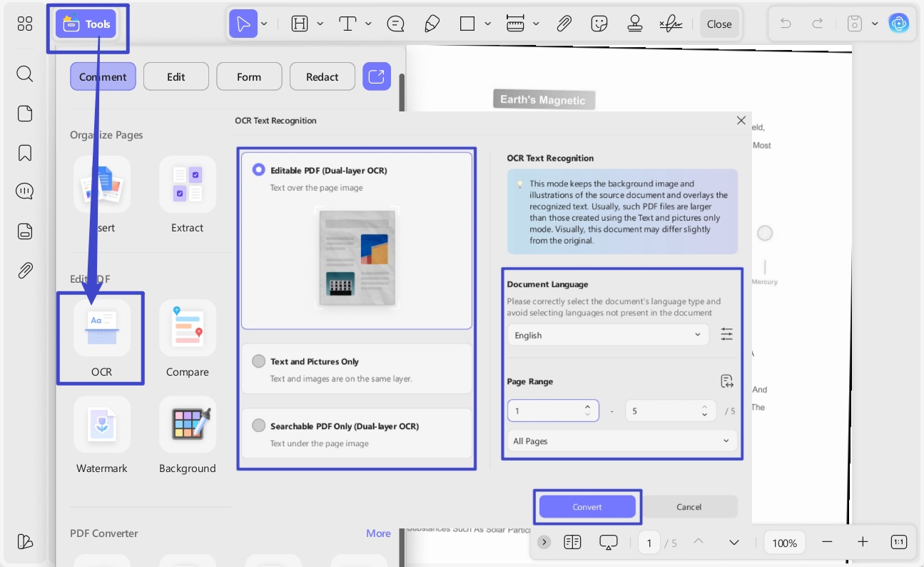This screenshot has height=567, width=924.
Task: Click the Watermark tool icon
Action: click(101, 425)
